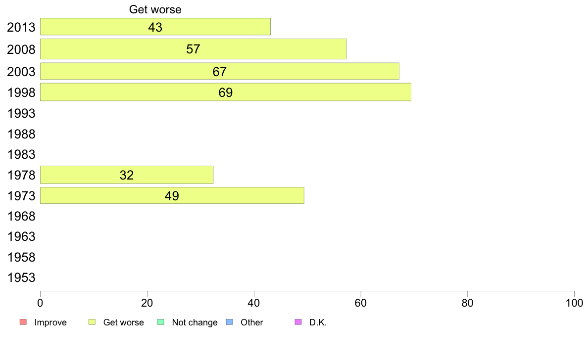The image size is (588, 364).
Task: Click the 1968 year label
Action: pyautogui.click(x=21, y=216)
